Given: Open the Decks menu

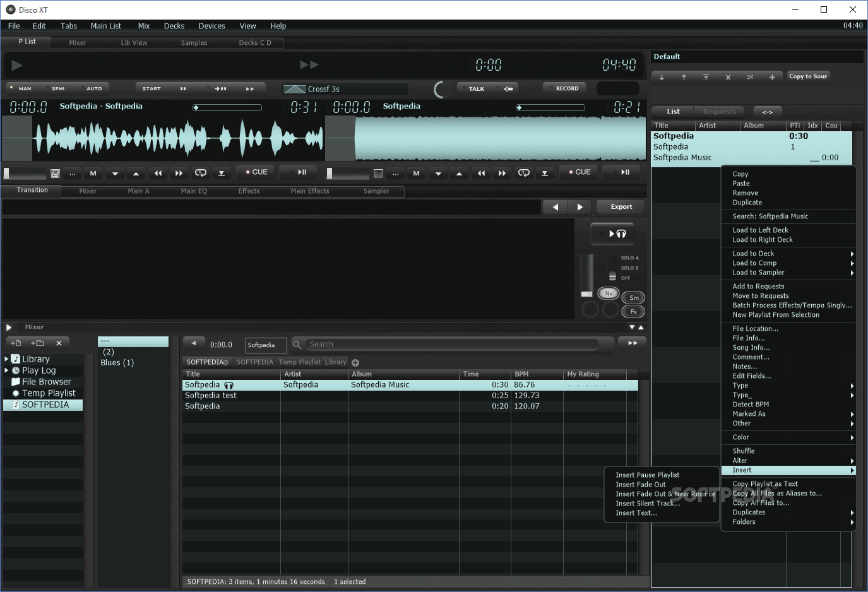Looking at the screenshot, I should pyautogui.click(x=174, y=26).
